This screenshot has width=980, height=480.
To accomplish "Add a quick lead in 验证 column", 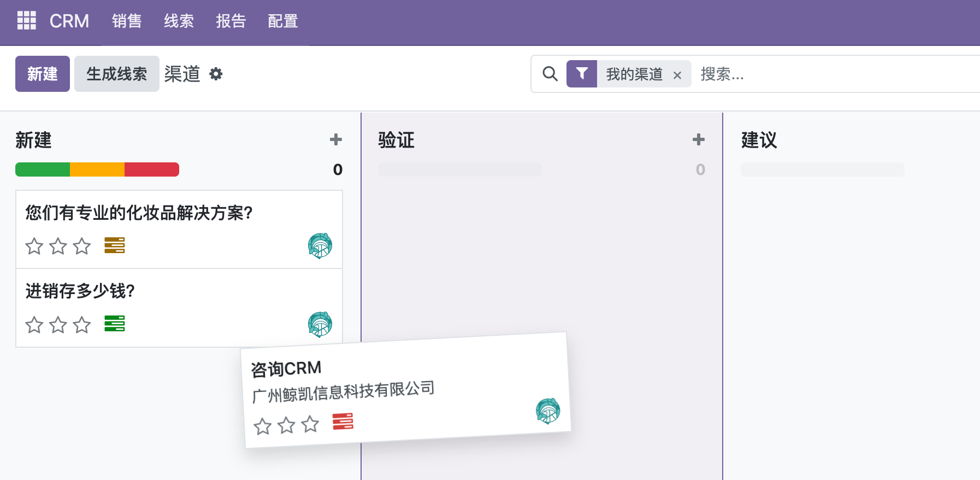I will tap(698, 140).
